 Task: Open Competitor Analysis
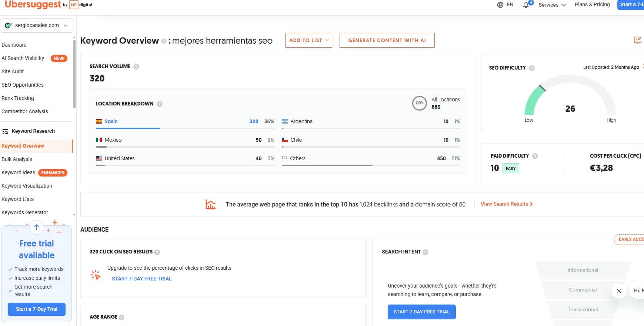click(25, 111)
